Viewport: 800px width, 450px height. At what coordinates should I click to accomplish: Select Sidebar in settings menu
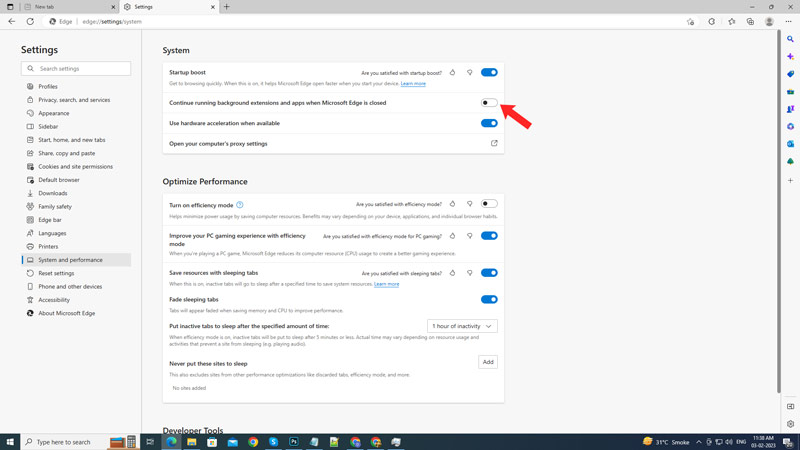76,127
